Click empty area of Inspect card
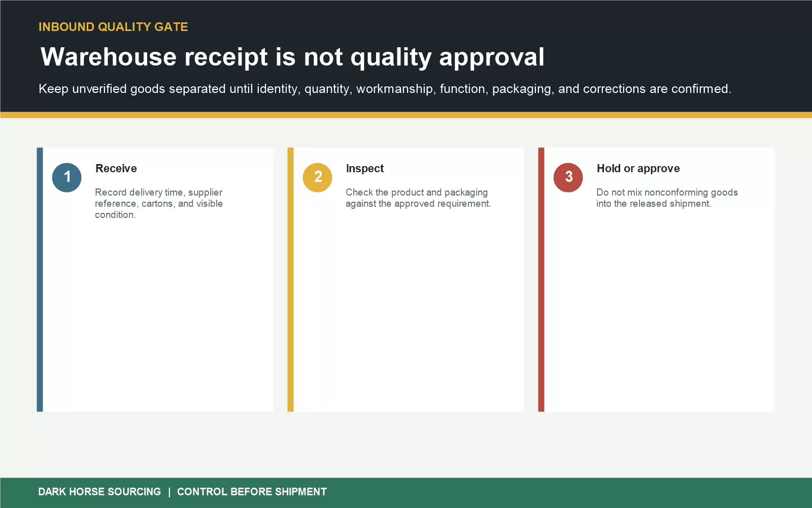The width and height of the screenshot is (812, 508). (x=409, y=315)
